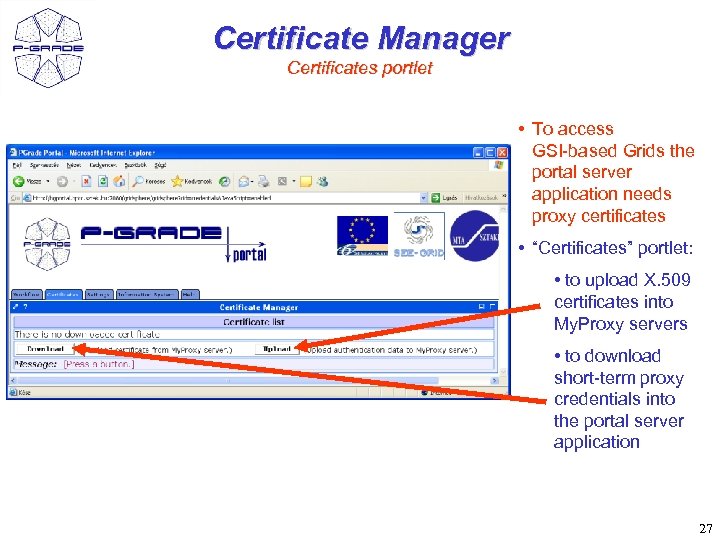Click the grey Forward arrow button
This screenshot has height=540, width=720.
coord(62,182)
